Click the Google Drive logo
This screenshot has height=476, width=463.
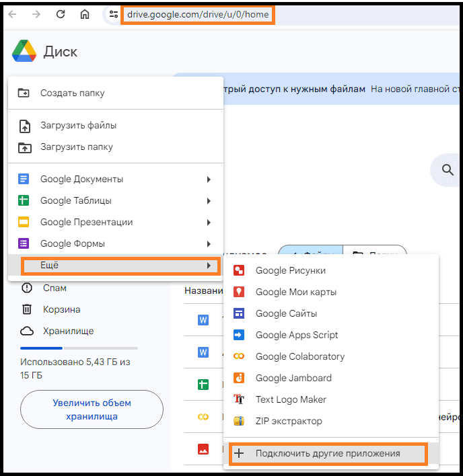click(x=24, y=51)
